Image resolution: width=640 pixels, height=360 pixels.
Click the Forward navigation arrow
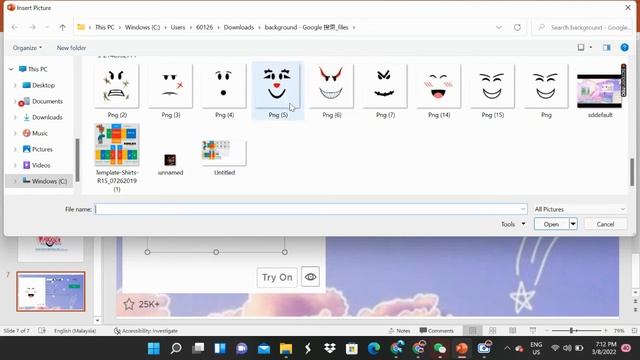[32, 27]
